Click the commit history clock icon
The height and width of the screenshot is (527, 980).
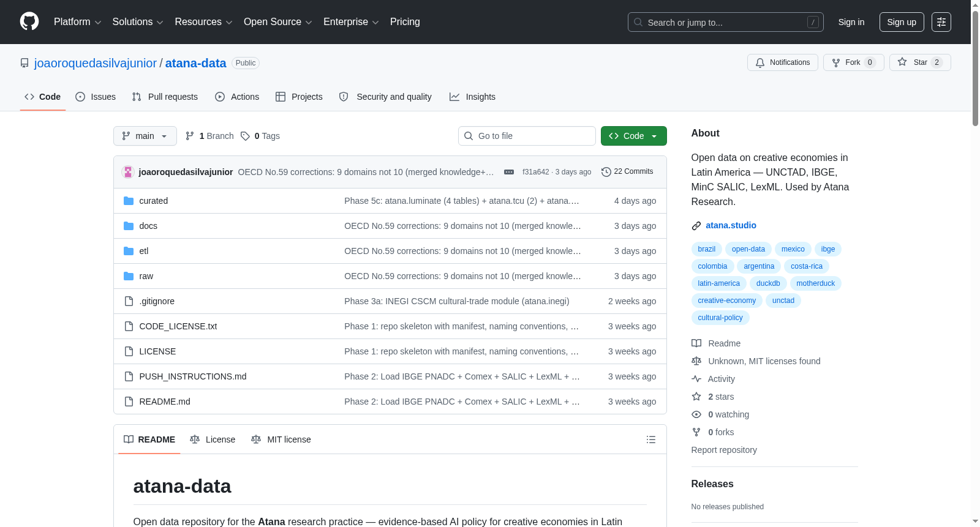tap(606, 172)
